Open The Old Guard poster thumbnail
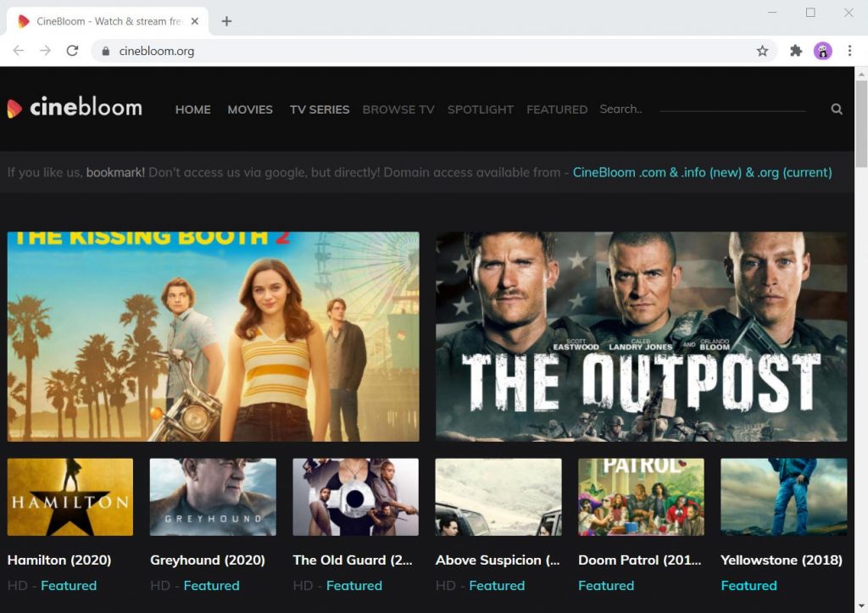868x613 pixels. point(356,497)
